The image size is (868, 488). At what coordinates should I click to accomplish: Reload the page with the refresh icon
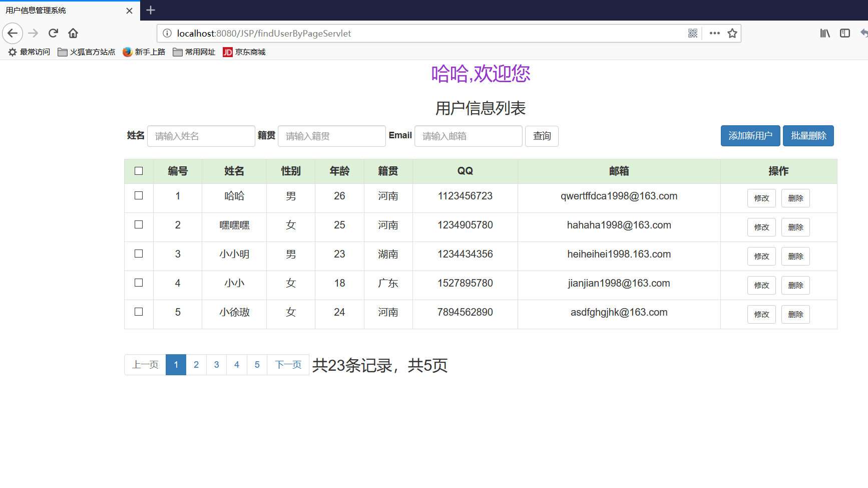(53, 33)
